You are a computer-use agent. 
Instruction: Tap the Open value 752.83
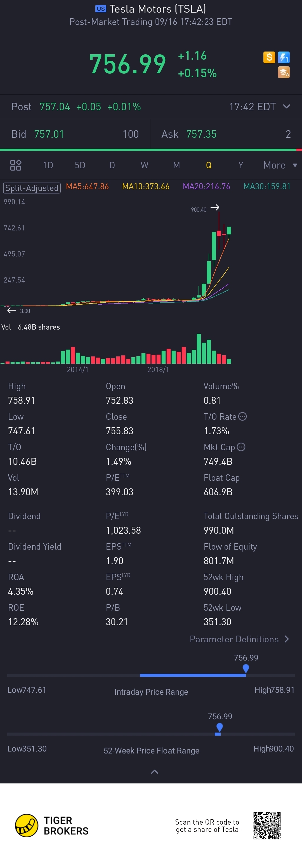pos(119,400)
